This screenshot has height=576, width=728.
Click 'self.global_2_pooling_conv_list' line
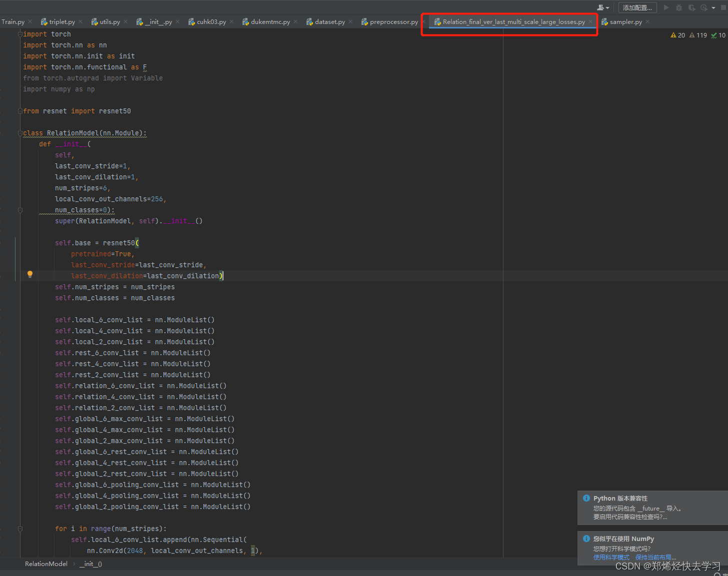(x=153, y=507)
